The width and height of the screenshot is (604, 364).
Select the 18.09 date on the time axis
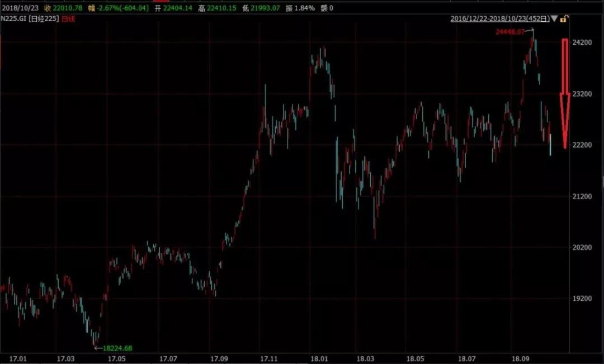tap(520, 358)
